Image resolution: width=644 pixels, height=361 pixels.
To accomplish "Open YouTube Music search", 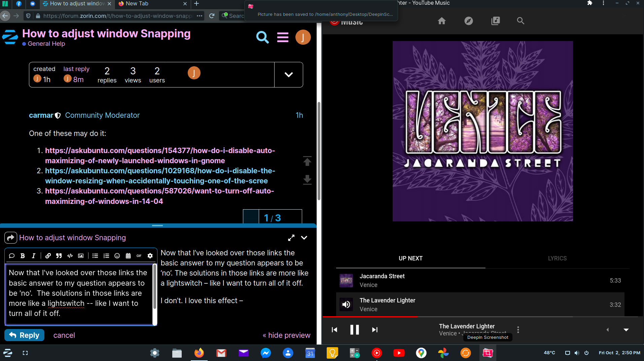I will [x=521, y=21].
